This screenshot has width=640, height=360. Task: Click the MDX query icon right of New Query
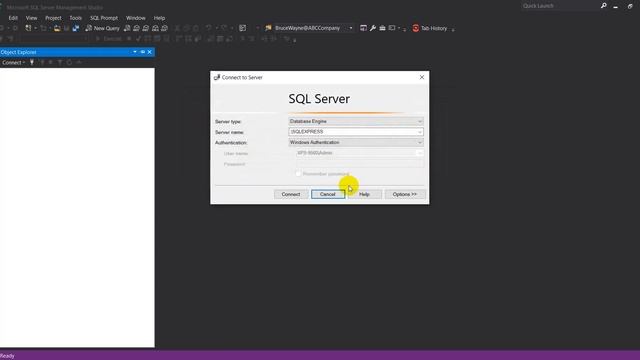[x=136, y=28]
